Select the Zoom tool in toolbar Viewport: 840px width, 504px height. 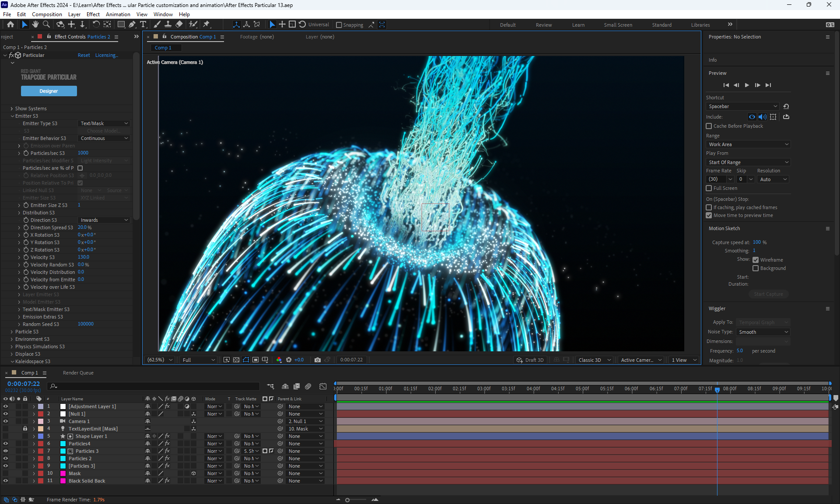point(46,24)
